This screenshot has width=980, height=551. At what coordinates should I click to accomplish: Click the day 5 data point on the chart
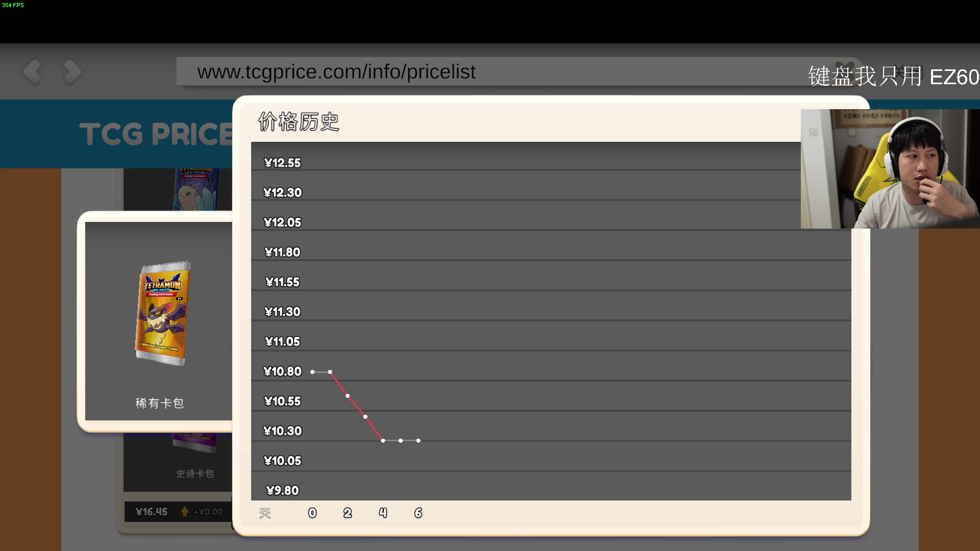coord(401,441)
